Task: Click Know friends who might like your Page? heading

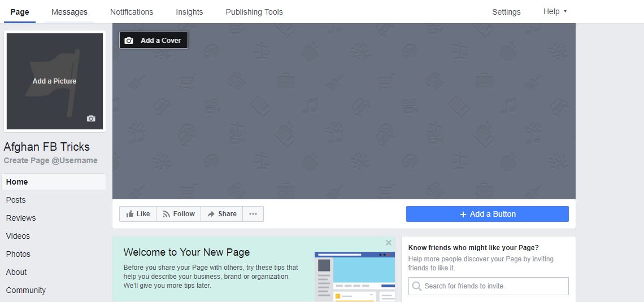Action: tap(473, 247)
